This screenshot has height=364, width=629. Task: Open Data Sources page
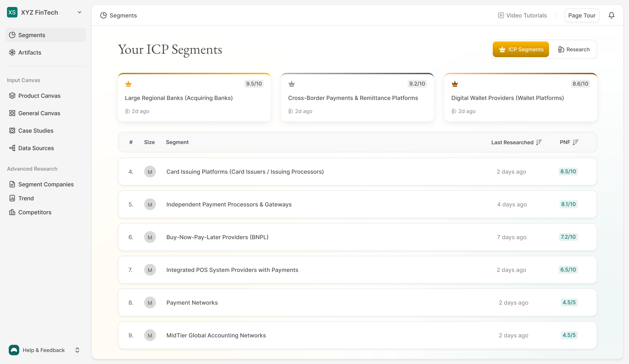click(x=36, y=148)
